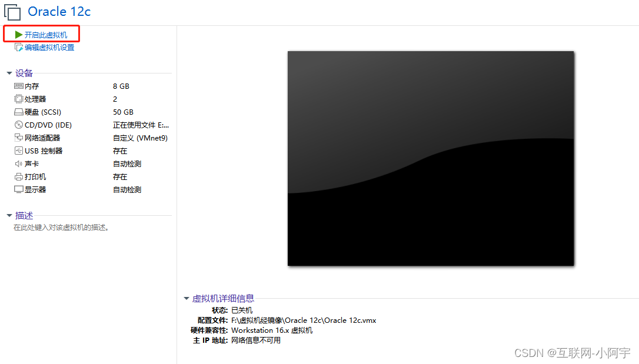
Task: Click the processor (处理器) chip icon
Action: pyautogui.click(x=19, y=99)
